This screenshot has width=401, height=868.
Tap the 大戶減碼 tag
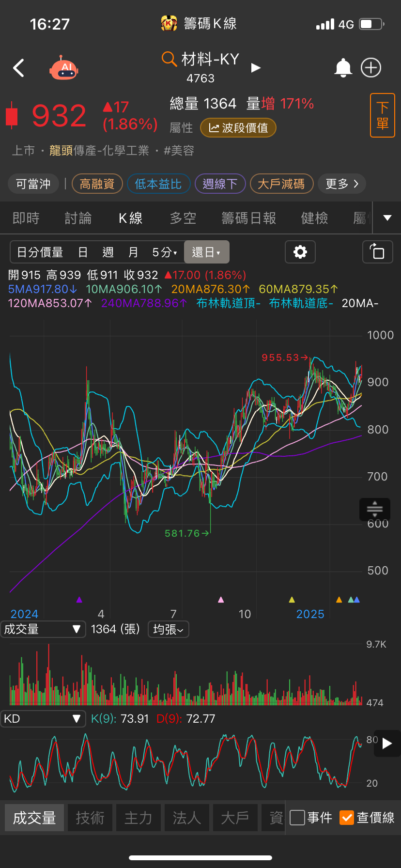point(281,184)
